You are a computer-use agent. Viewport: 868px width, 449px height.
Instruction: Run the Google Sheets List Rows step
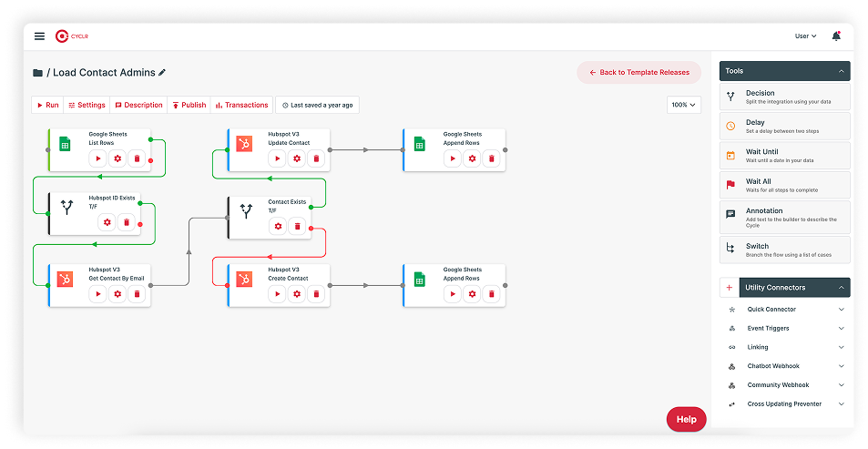coord(98,158)
